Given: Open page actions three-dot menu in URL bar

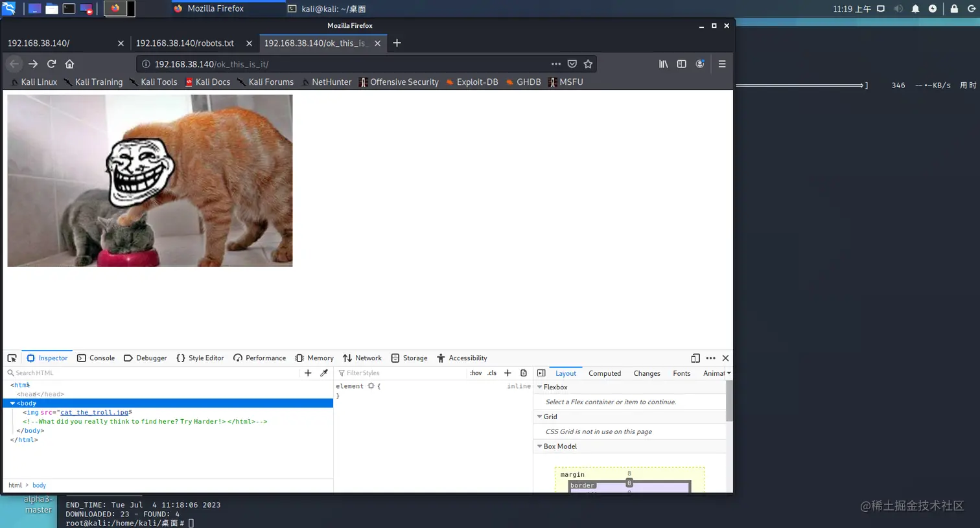Looking at the screenshot, I should click(x=556, y=64).
